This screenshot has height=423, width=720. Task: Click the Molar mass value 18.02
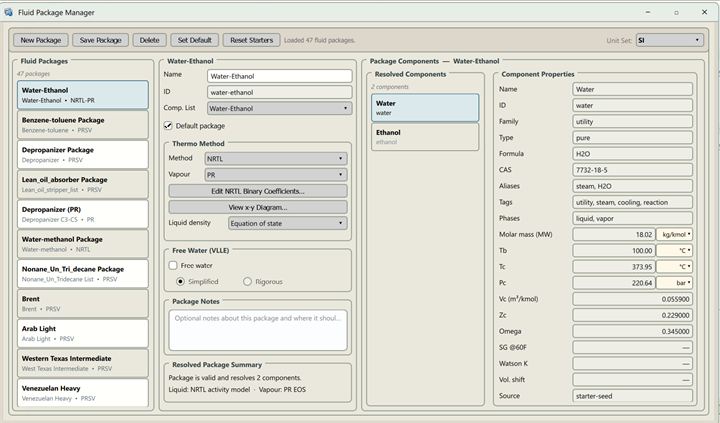coord(613,234)
